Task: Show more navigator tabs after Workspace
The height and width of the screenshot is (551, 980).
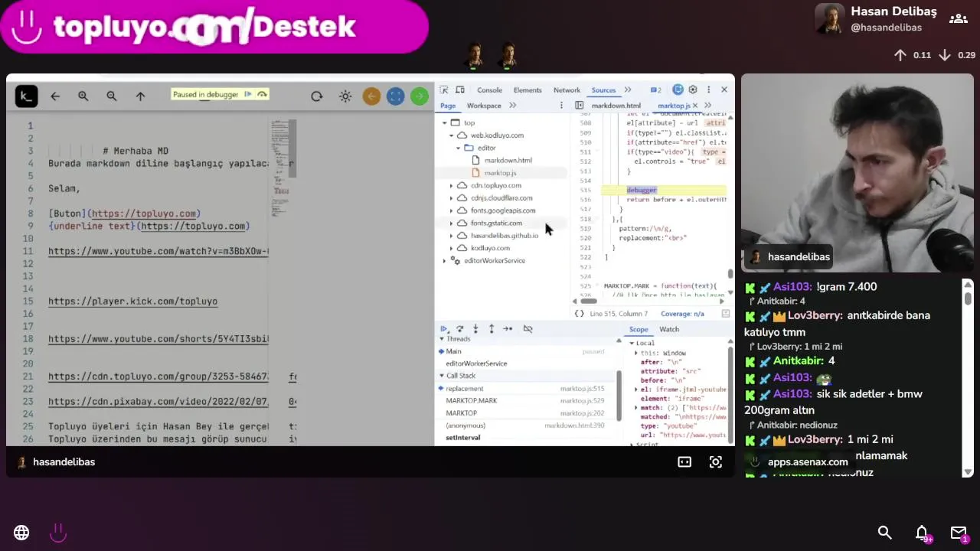Action: tap(512, 106)
